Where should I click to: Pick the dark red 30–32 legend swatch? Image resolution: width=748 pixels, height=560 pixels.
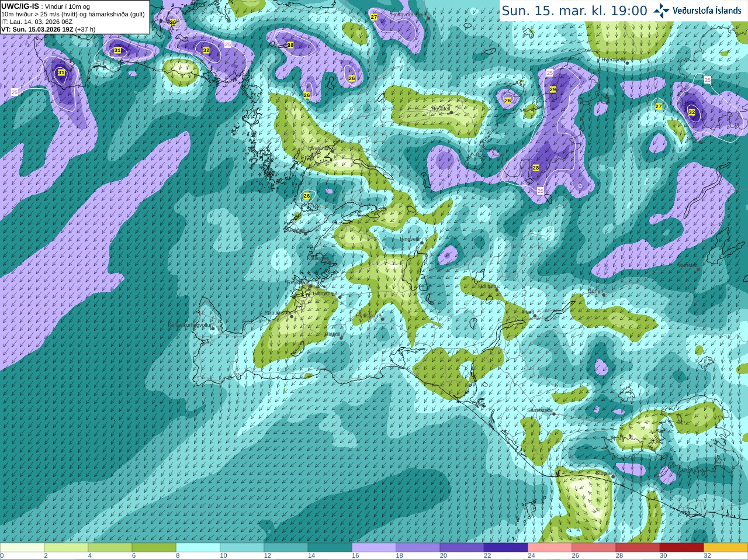point(682,548)
